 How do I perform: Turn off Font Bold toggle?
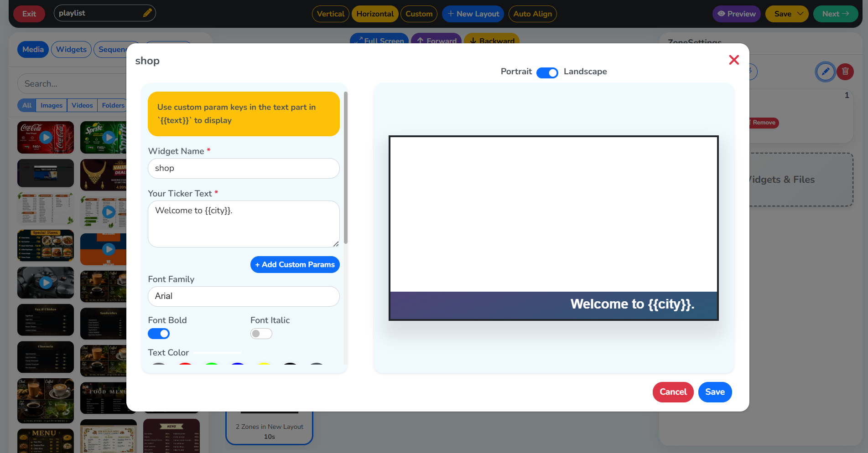tap(159, 334)
